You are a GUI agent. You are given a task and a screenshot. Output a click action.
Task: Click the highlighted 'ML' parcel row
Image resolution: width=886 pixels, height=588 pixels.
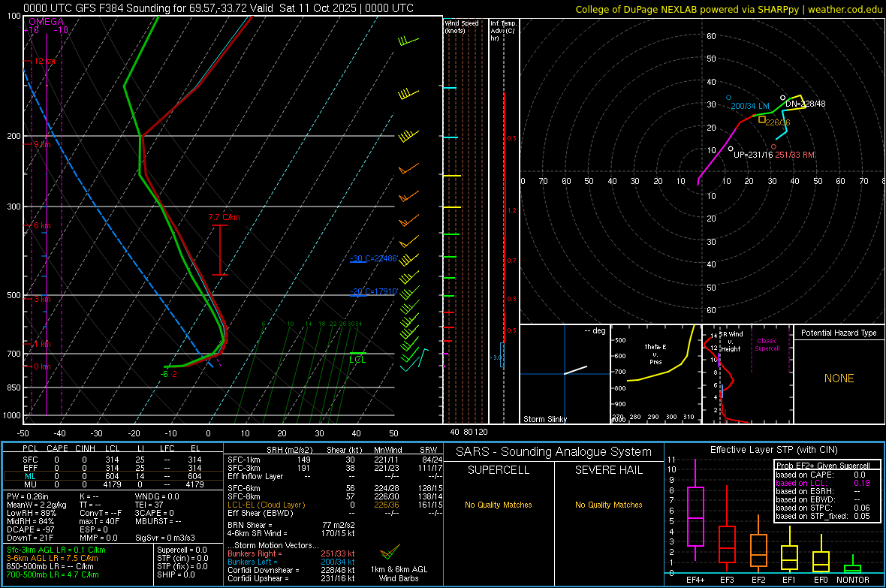point(113,476)
